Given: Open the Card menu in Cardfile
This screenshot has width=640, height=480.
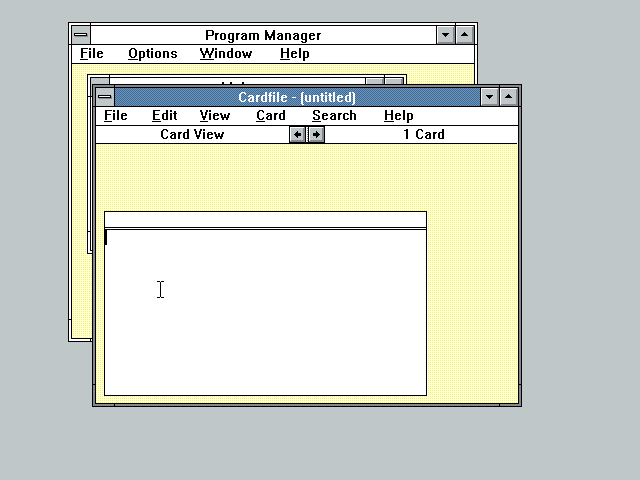Looking at the screenshot, I should (271, 116).
